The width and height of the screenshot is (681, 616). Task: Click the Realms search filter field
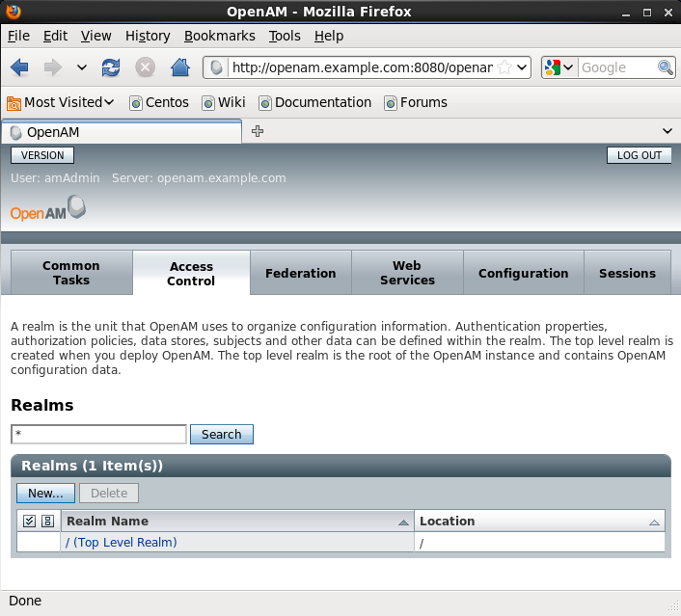98,434
